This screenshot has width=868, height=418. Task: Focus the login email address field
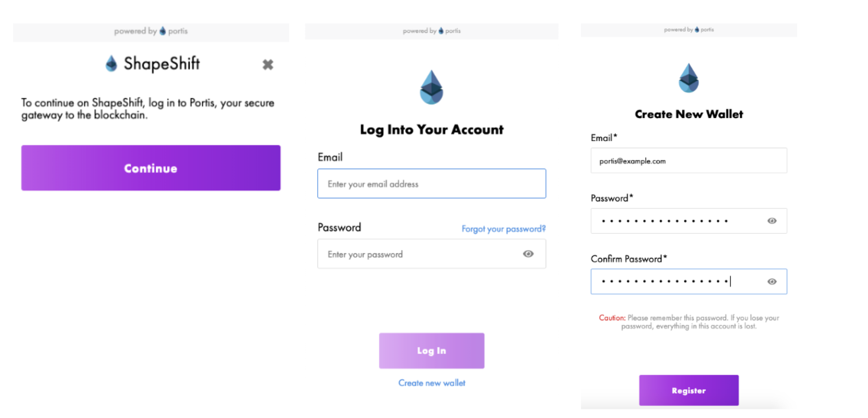coord(431,184)
